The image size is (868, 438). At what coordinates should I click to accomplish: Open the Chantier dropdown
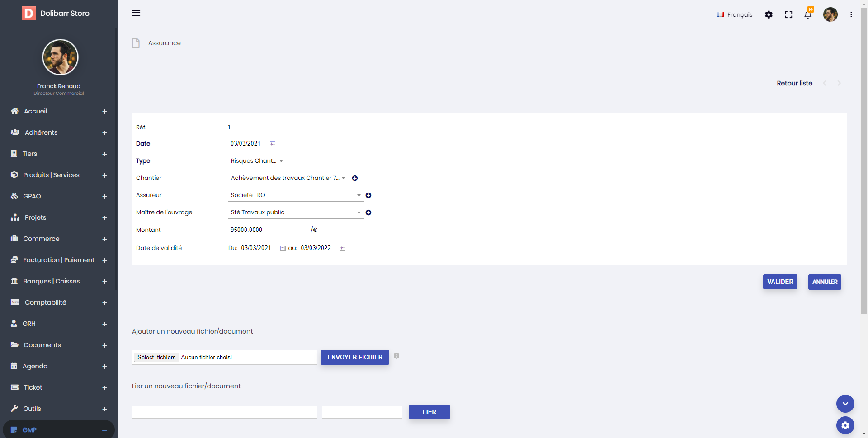(x=288, y=178)
